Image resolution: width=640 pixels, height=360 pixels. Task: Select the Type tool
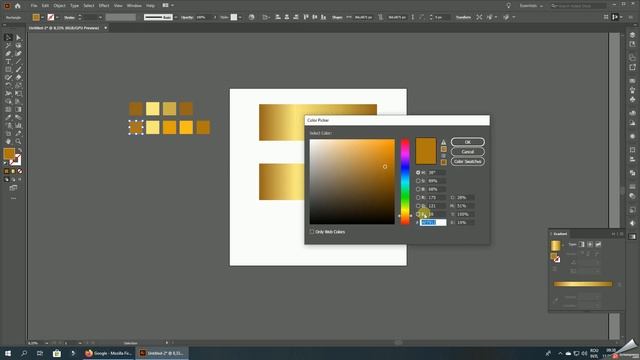pos(8,62)
